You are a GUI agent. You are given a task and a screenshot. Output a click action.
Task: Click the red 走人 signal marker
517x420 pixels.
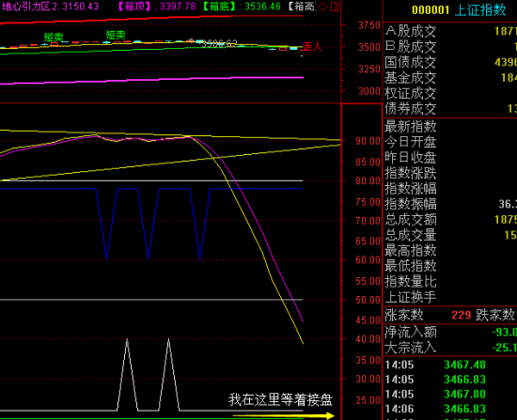pyautogui.click(x=312, y=46)
